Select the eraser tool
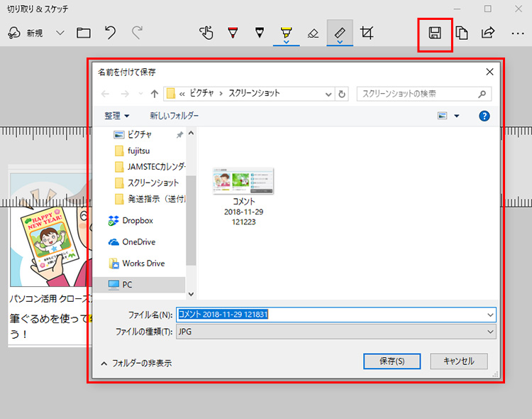 coord(313,33)
